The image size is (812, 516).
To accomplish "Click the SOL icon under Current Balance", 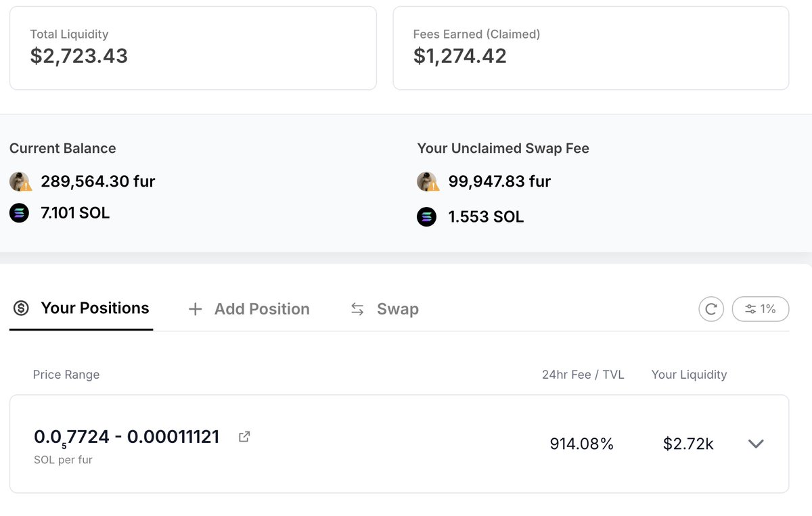I will point(20,214).
